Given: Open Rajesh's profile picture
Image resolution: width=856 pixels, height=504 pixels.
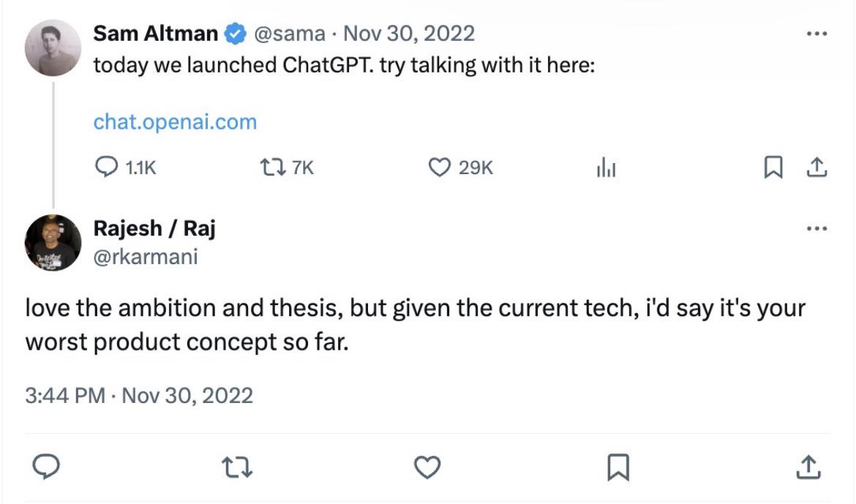Looking at the screenshot, I should tap(53, 243).
